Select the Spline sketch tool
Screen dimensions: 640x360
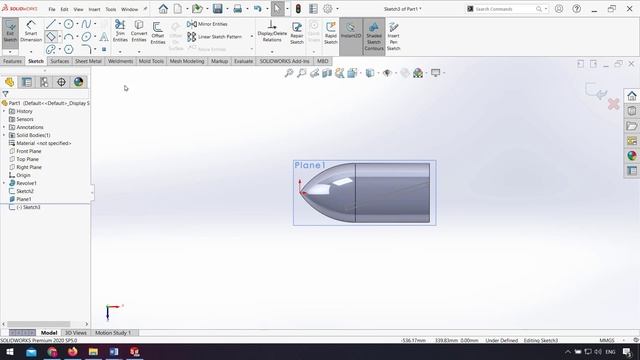[x=86, y=24]
